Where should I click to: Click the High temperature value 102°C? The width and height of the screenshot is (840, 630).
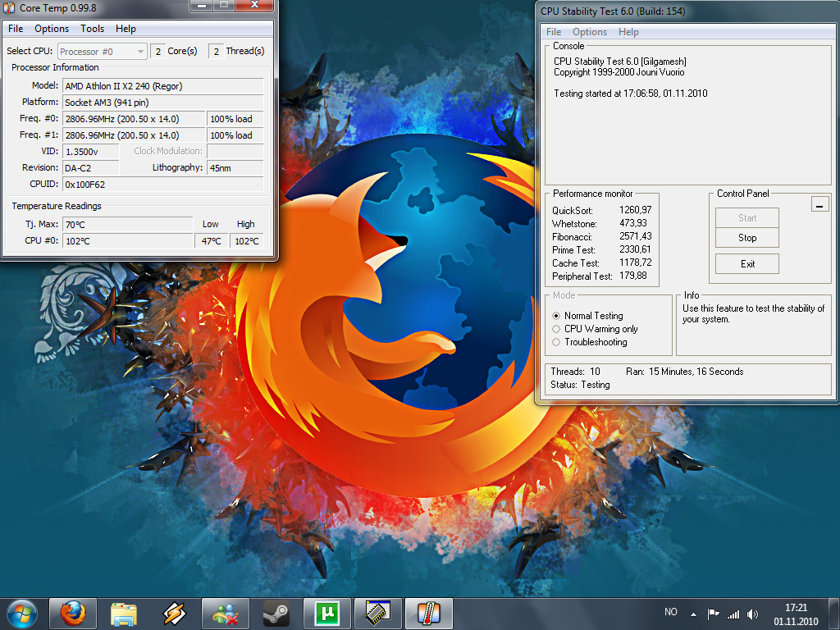(247, 241)
